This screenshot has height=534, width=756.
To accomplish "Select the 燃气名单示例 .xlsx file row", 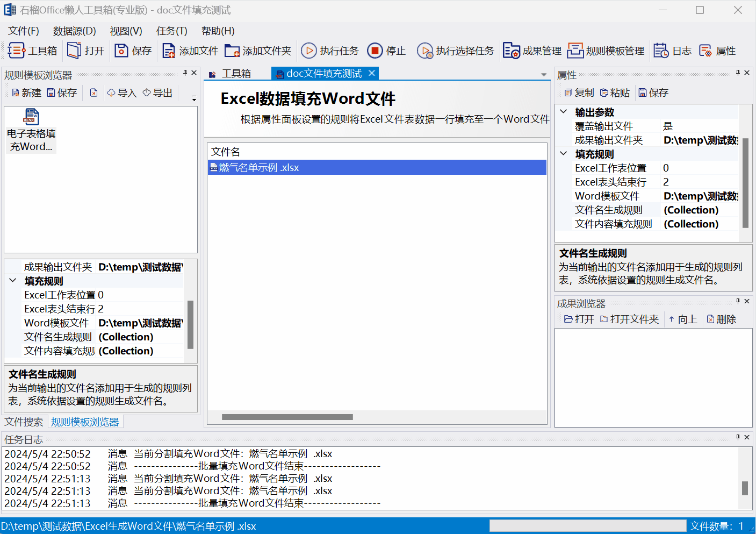I will click(377, 168).
